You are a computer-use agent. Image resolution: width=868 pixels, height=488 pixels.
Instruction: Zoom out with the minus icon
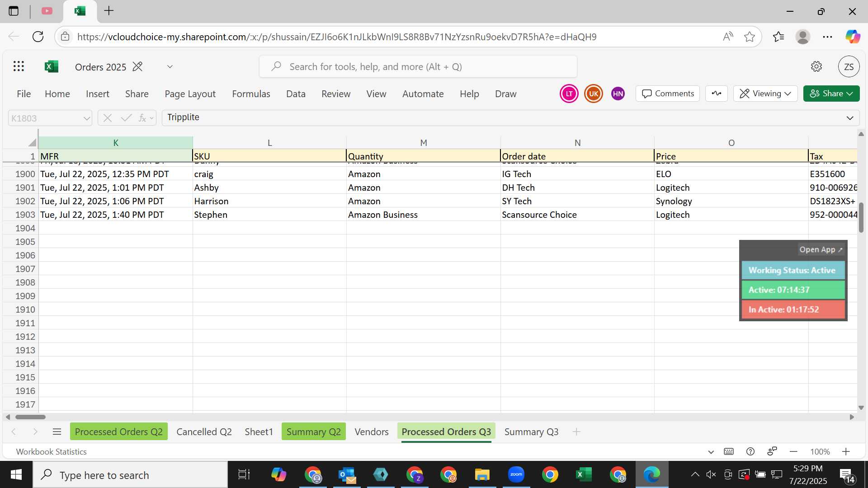(793, 451)
